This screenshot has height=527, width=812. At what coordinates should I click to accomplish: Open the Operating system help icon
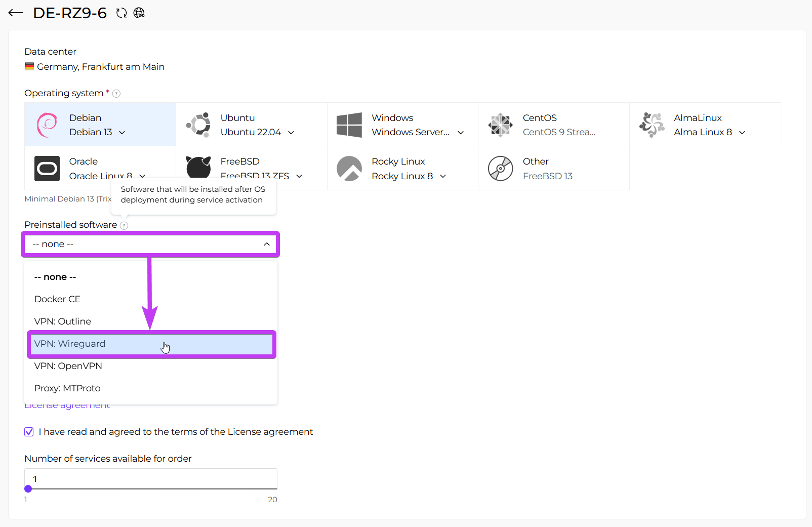click(116, 94)
